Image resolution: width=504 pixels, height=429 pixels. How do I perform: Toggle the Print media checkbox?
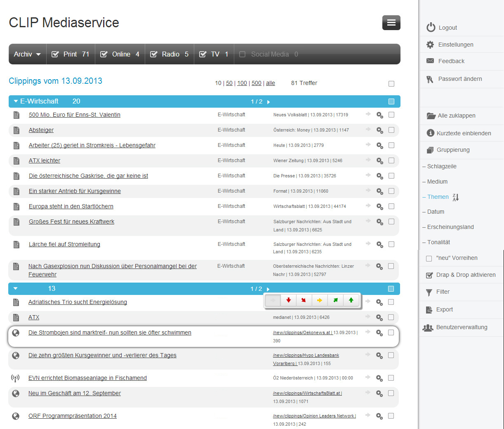point(55,54)
